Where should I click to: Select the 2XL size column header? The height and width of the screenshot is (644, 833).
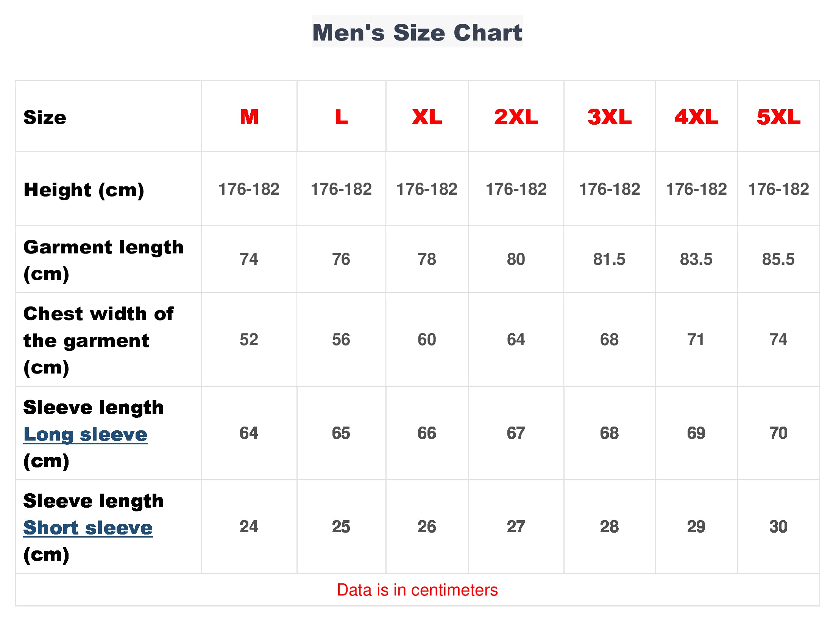click(x=516, y=117)
